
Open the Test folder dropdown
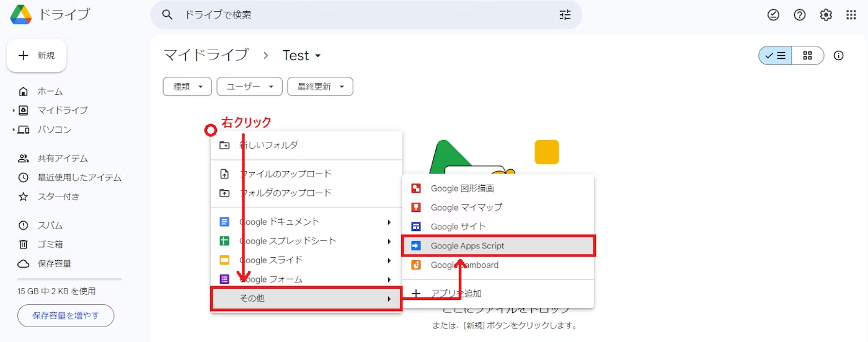click(x=302, y=56)
